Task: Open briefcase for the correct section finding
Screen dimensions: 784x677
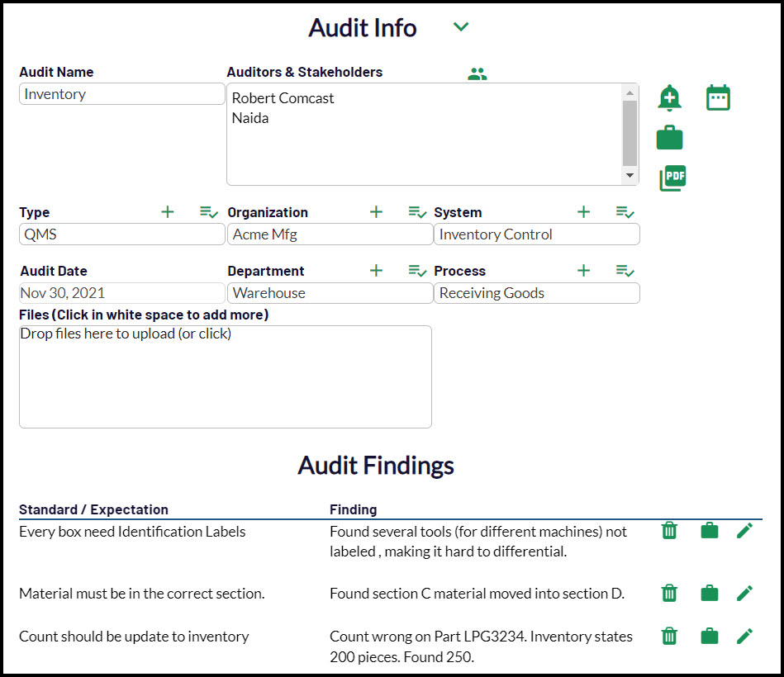Action: [710, 593]
